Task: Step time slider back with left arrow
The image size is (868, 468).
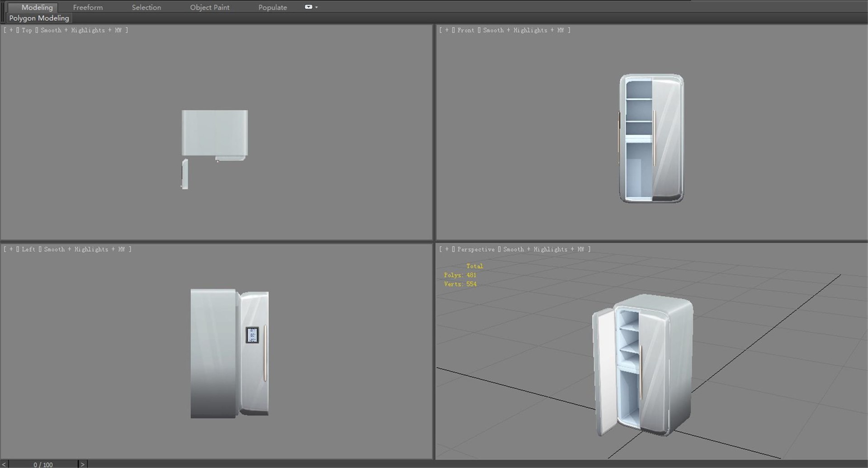Action: pyautogui.click(x=4, y=464)
